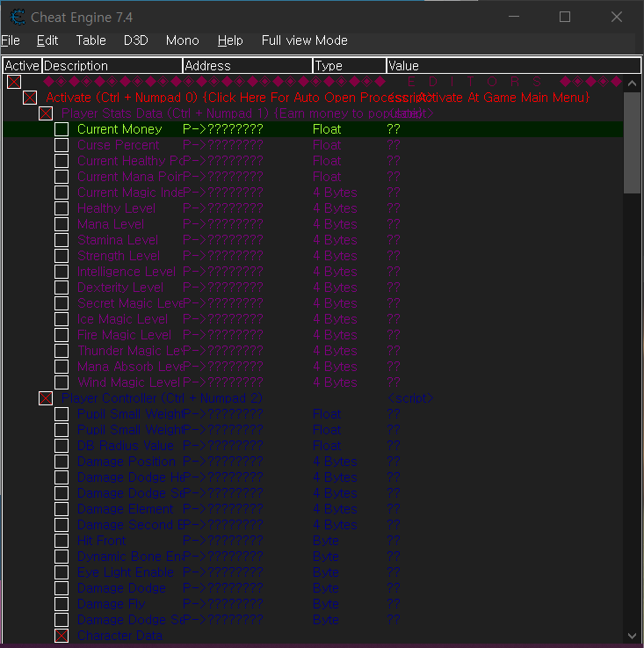Screen dimensions: 644x648
Task: Select the Player Controller (Ctrl + Numpad 2) row
Action: click(162, 398)
